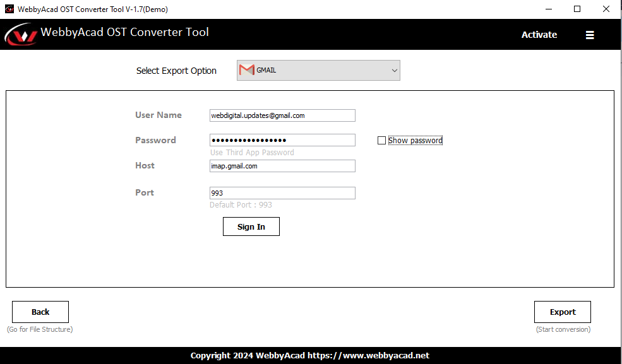Focus the Port field showing 993

tap(282, 193)
